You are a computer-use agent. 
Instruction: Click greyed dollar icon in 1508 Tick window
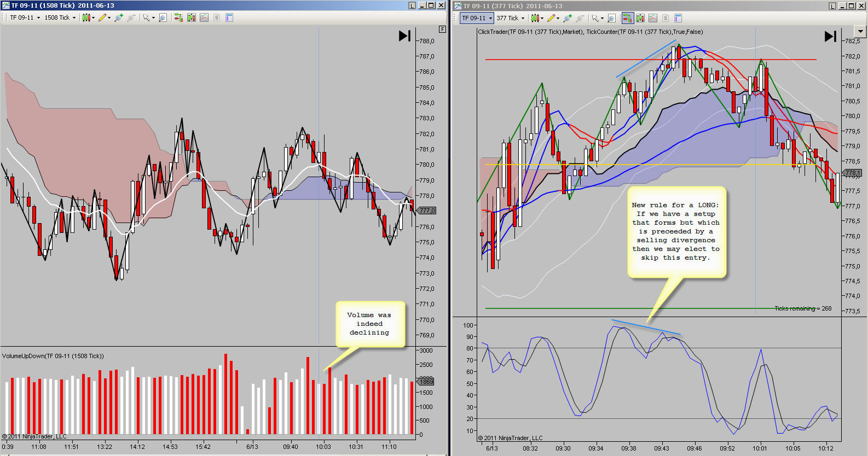(x=217, y=17)
